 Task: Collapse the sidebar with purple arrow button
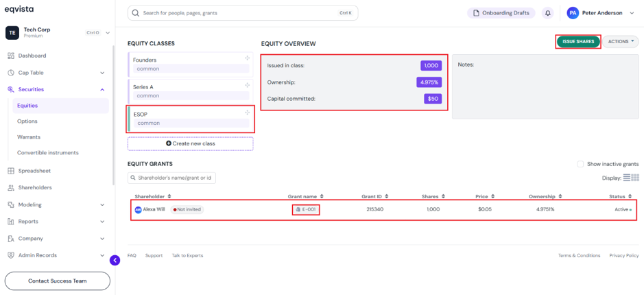coord(115,260)
